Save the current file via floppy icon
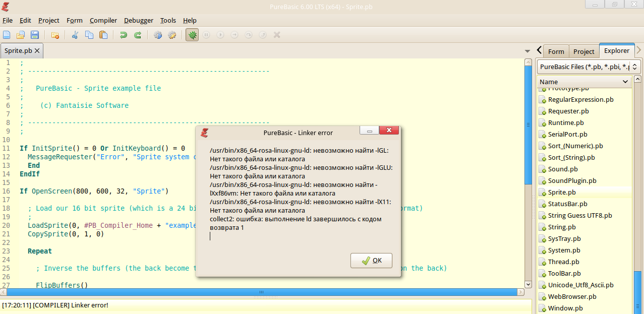Image resolution: width=644 pixels, height=314 pixels. point(35,35)
